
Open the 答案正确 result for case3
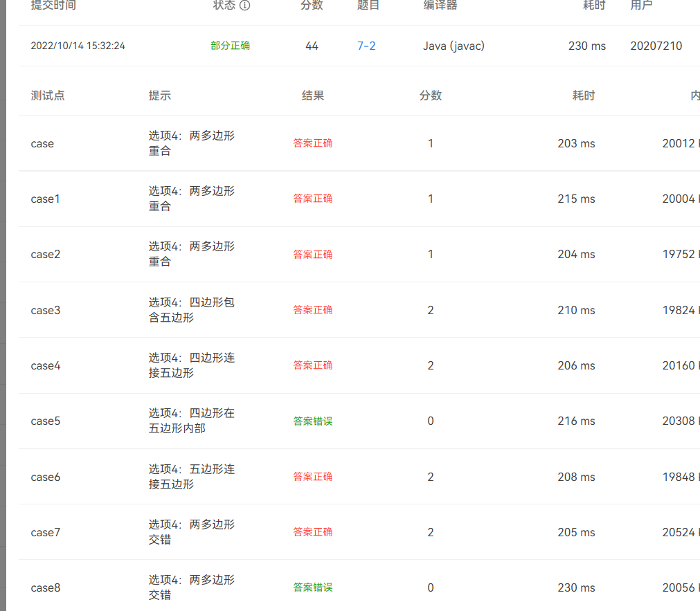click(312, 310)
